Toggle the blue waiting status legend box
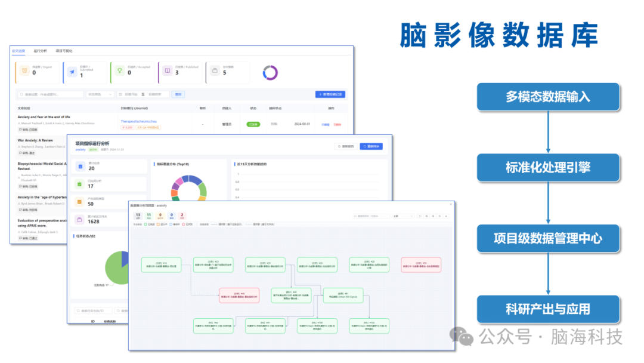This screenshot has width=644, height=363. point(171,224)
